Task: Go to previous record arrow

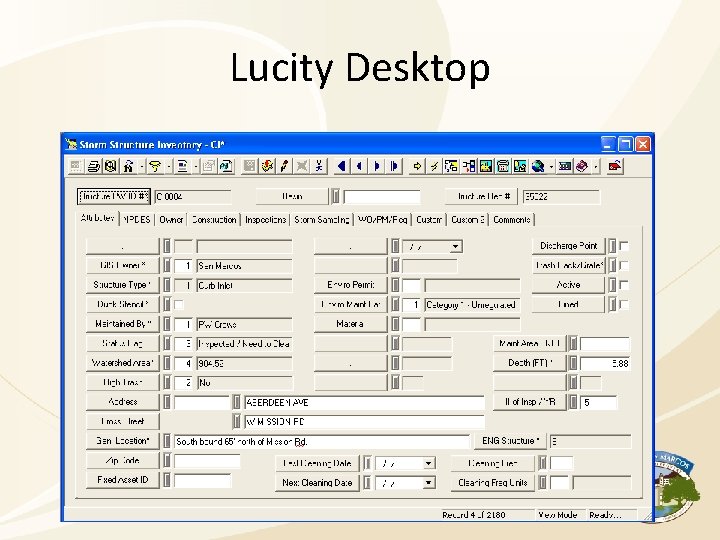Action: coord(359,166)
